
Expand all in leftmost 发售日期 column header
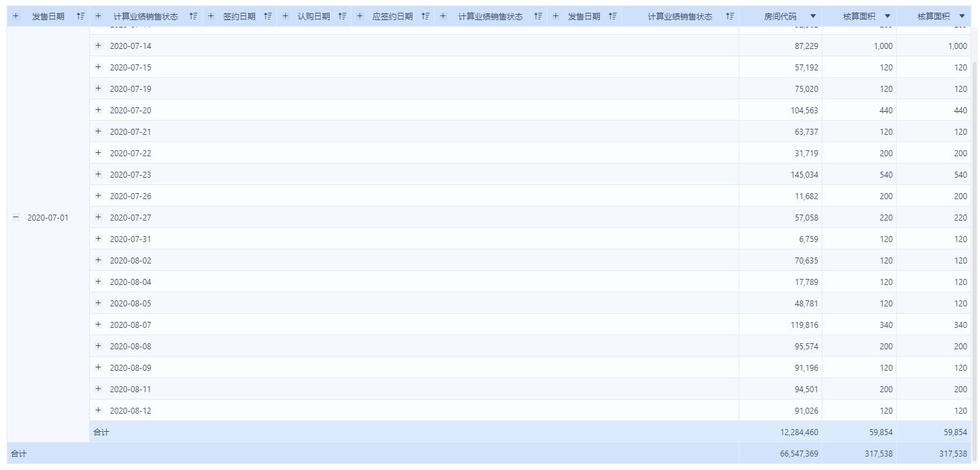16,16
